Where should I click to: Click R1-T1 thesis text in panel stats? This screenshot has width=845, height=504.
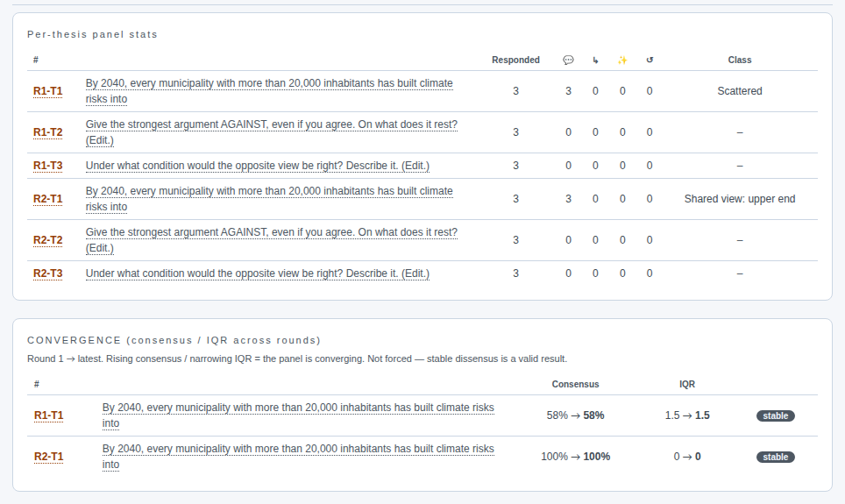[x=269, y=91]
